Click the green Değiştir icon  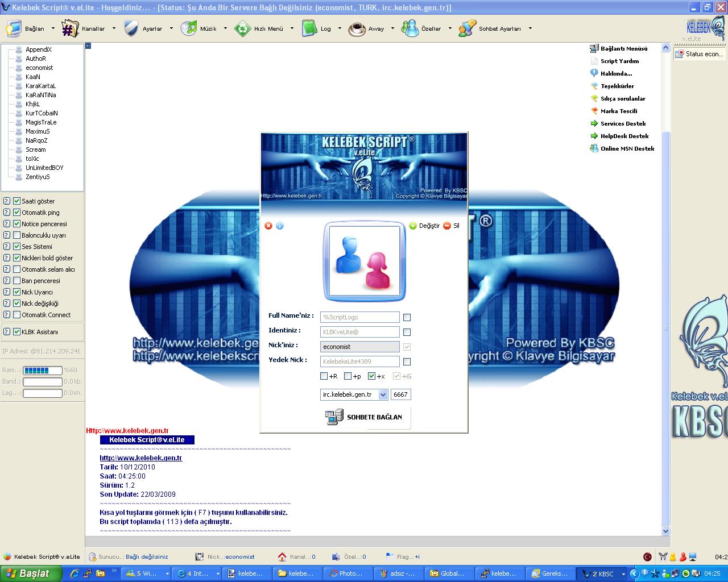coord(413,226)
